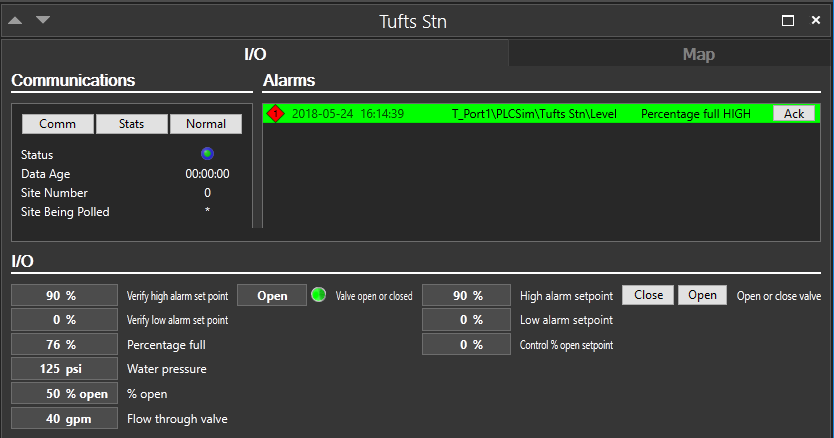Open the Stats view
Screen dimensions: 834x438
click(x=131, y=124)
